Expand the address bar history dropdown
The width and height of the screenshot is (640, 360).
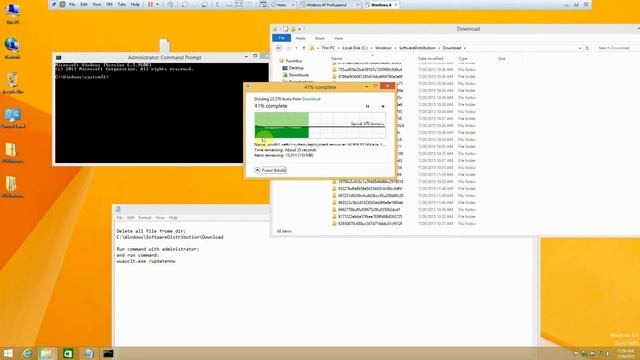tap(580, 48)
